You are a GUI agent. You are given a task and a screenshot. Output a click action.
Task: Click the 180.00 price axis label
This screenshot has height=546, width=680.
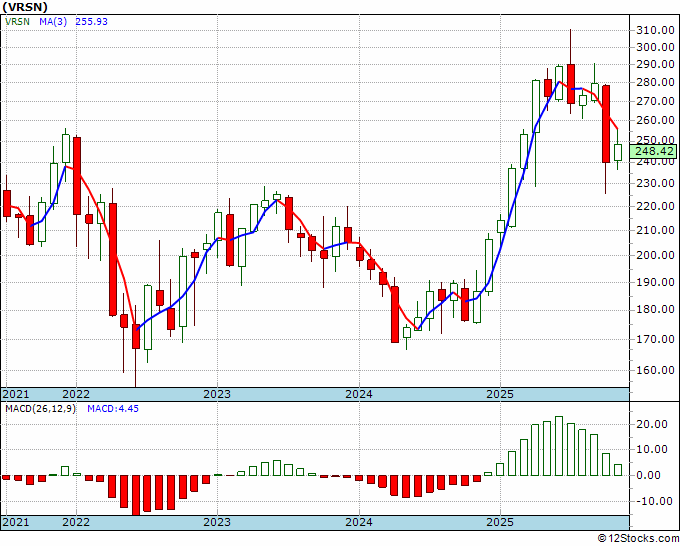pos(655,310)
